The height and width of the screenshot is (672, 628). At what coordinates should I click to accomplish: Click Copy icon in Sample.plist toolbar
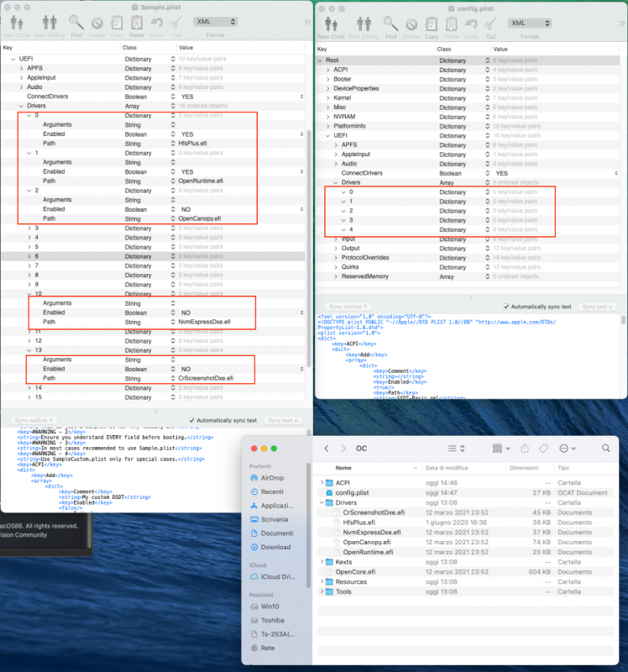tap(117, 23)
